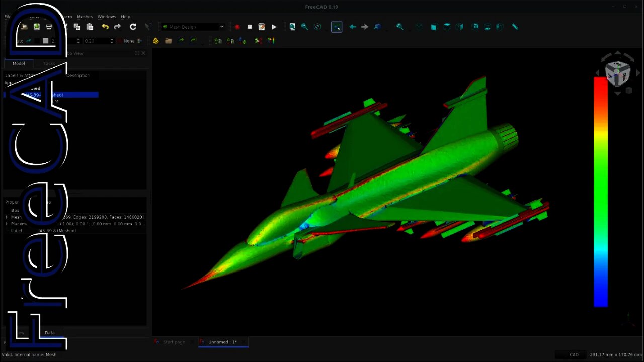
Task: Toggle the bounding box selection icon
Action: click(337, 27)
